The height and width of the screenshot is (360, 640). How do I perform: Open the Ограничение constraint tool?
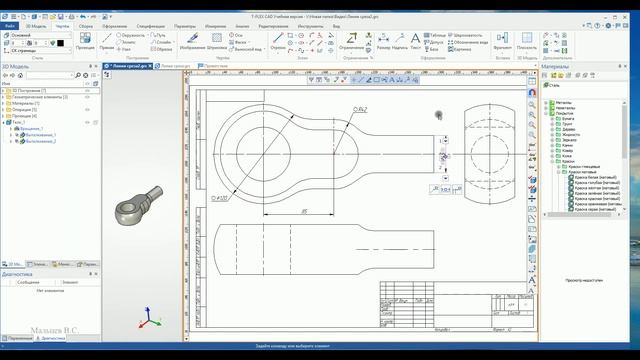[351, 41]
